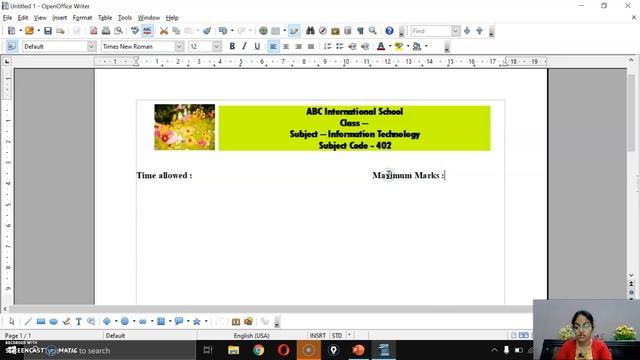Click the New document icon

(x=11, y=31)
